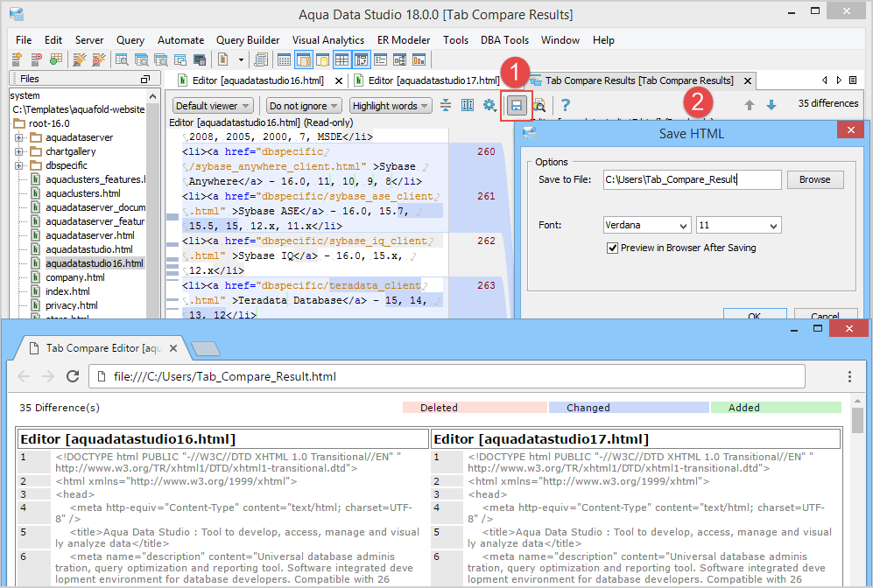Expand the aquadataserver folder
The image size is (873, 588).
(x=19, y=137)
